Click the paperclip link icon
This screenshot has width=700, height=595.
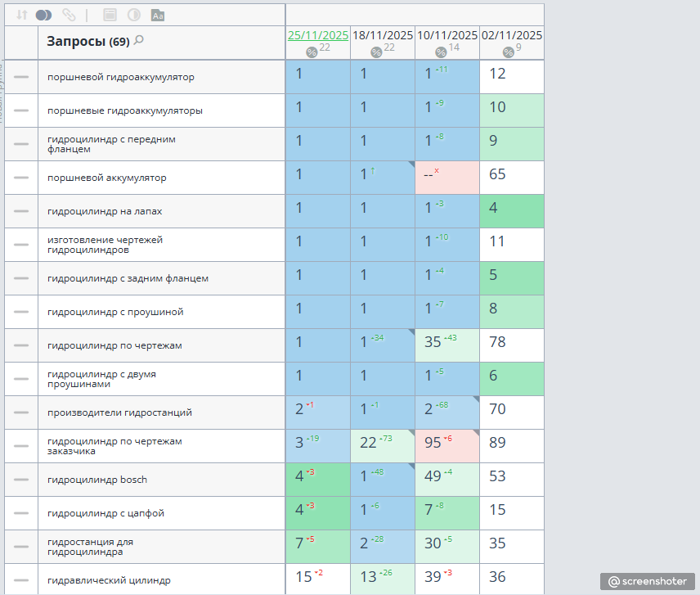click(x=69, y=16)
